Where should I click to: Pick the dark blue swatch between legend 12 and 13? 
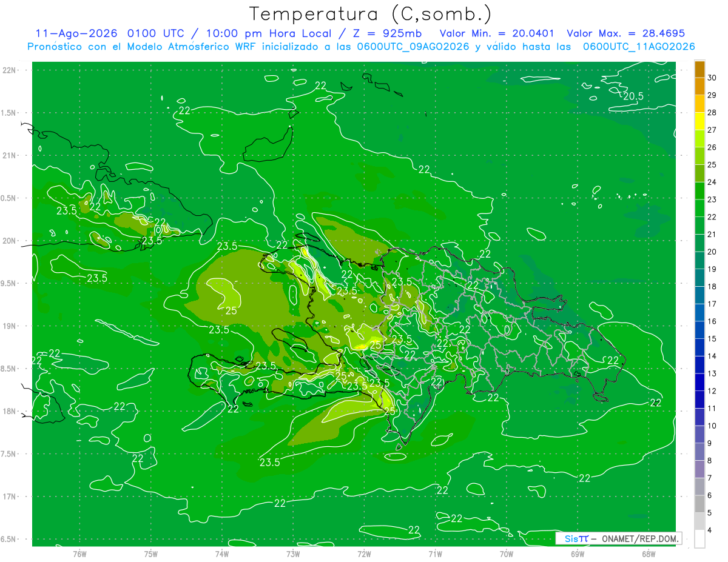point(699,383)
